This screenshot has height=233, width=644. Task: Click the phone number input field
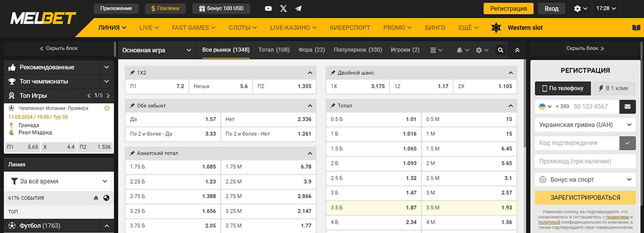(x=595, y=106)
